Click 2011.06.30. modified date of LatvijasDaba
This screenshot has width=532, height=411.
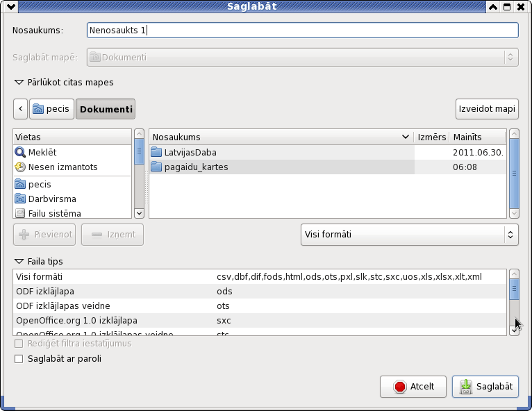coord(478,152)
